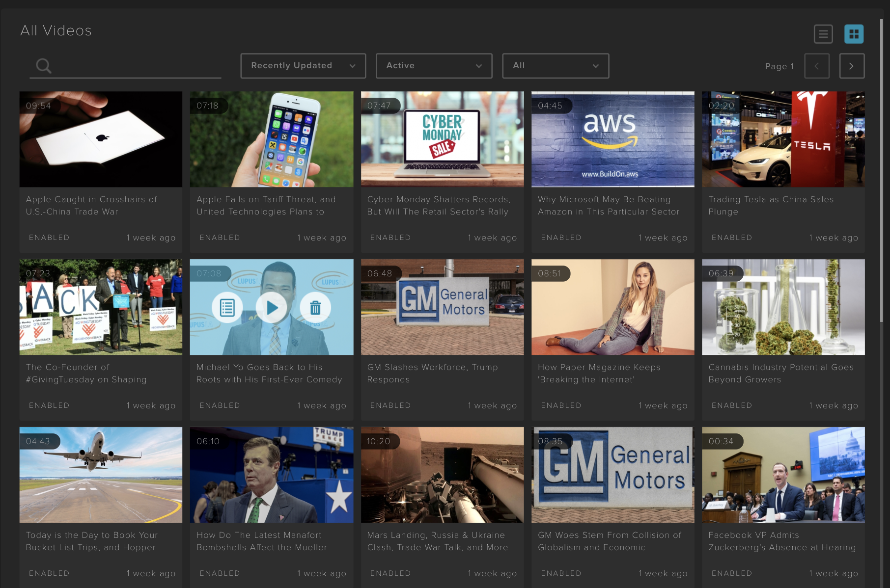Open the #GivingTuesday video thumbnail
The width and height of the screenshot is (890, 588).
[x=101, y=307]
